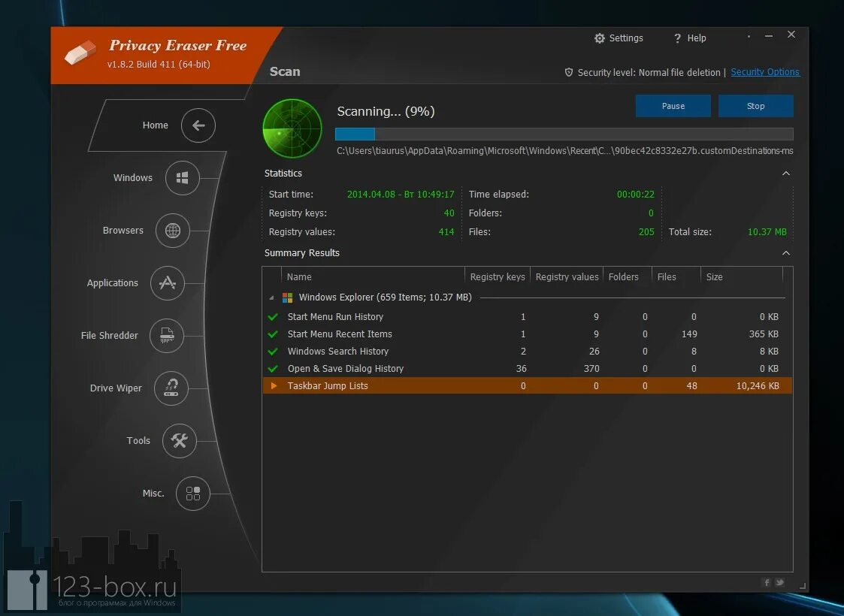Viewport: 844px width, 616px height.
Task: Select the Start Menu Recent Items row
Action: [x=527, y=334]
